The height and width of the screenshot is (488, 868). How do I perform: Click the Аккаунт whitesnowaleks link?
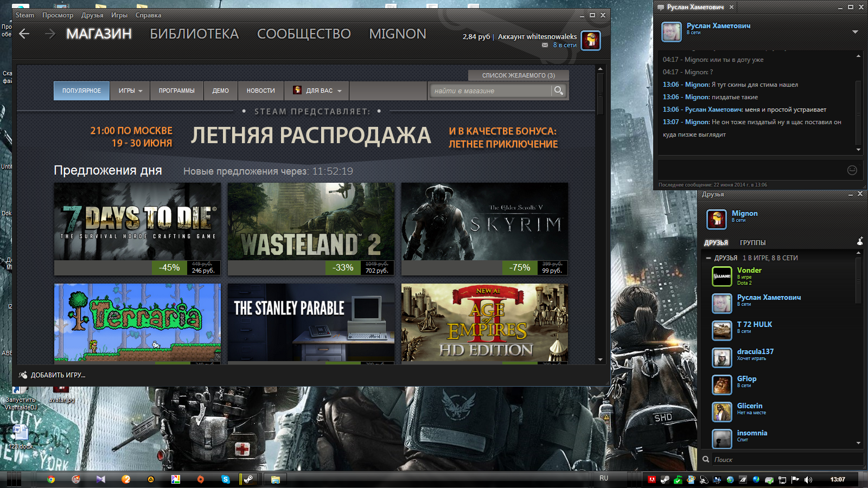pyautogui.click(x=537, y=36)
